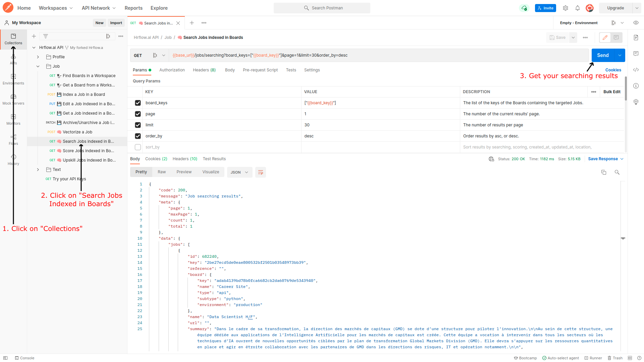Open a new request tab
Viewport: 644px width, 362px height.
[x=192, y=23]
